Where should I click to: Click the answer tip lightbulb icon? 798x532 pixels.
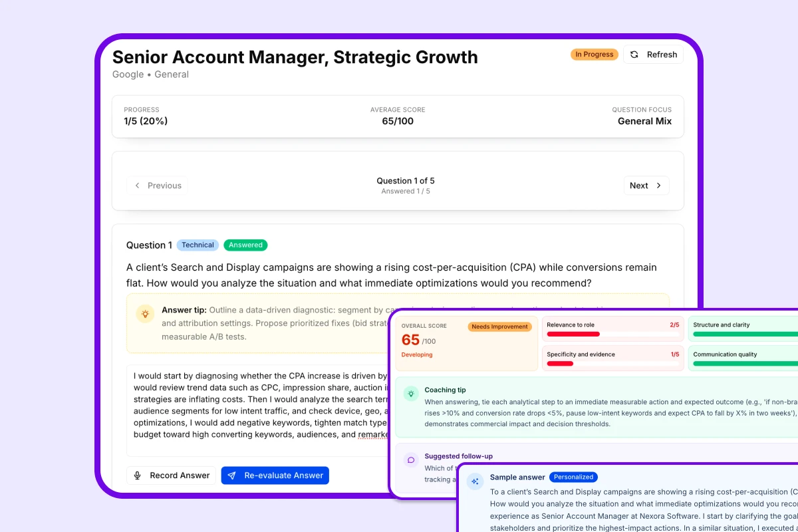tap(145, 313)
